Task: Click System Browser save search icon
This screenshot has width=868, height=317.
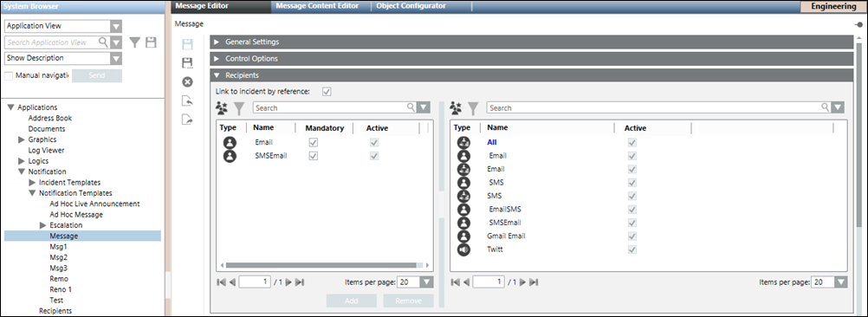Action: [151, 42]
